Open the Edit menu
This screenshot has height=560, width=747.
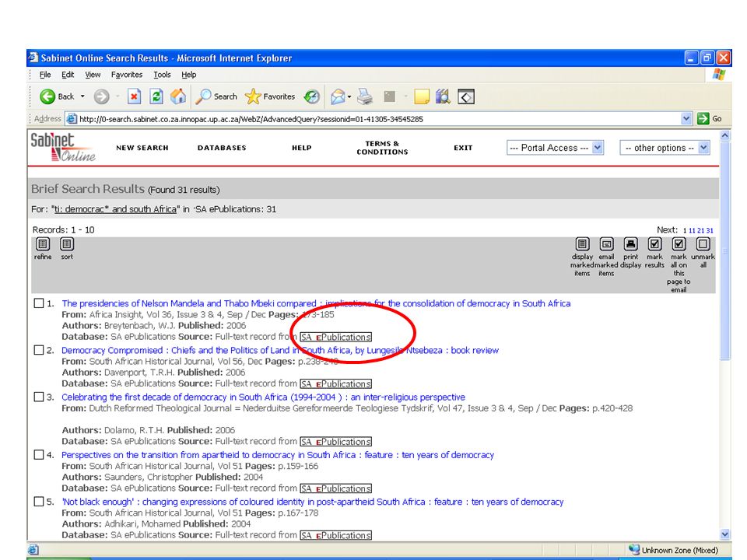(68, 75)
